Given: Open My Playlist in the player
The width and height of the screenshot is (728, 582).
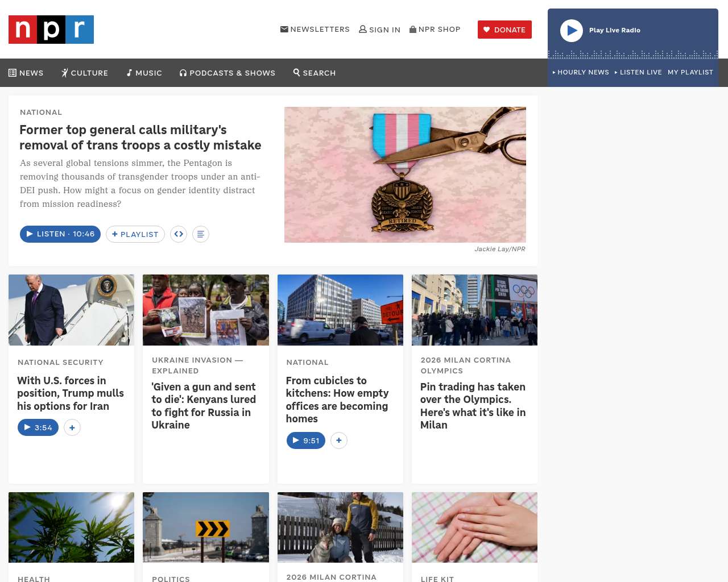Looking at the screenshot, I should pyautogui.click(x=690, y=72).
